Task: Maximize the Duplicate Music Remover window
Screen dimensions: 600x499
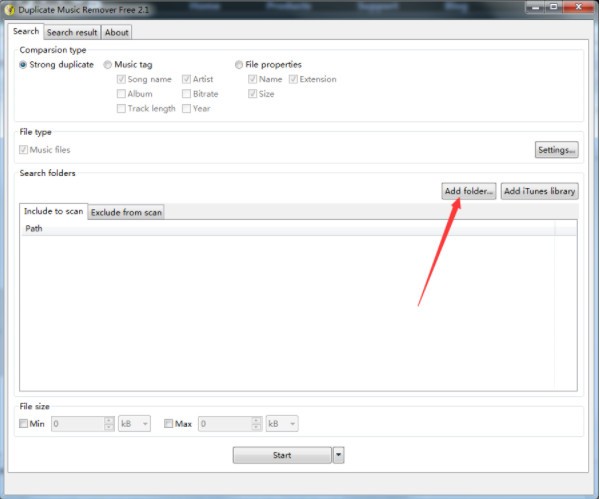Action: [x=553, y=7]
